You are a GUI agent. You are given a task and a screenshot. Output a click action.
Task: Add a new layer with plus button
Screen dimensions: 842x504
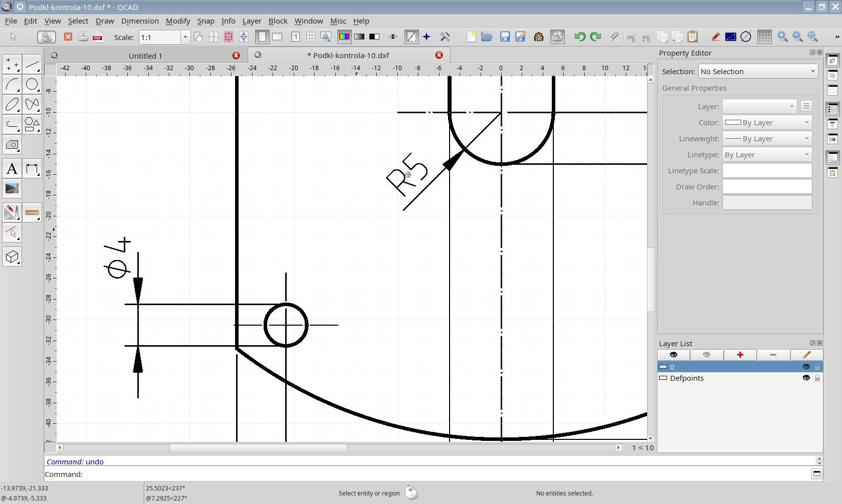tap(740, 355)
